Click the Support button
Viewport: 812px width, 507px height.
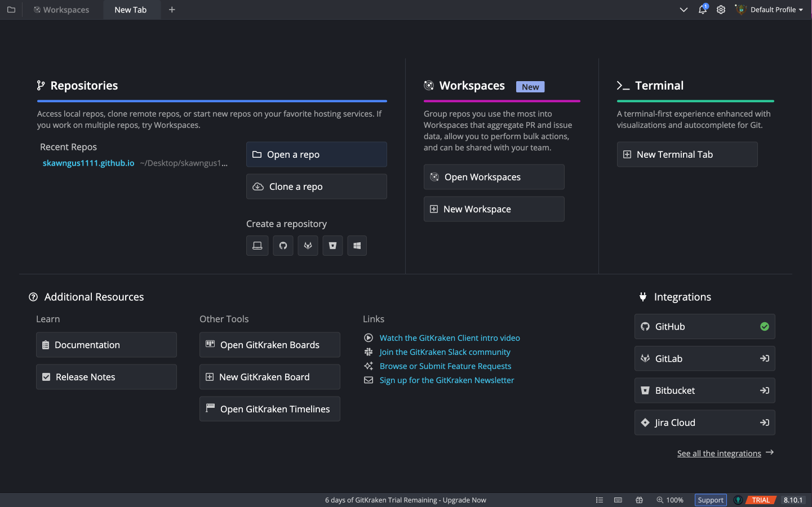pos(711,500)
